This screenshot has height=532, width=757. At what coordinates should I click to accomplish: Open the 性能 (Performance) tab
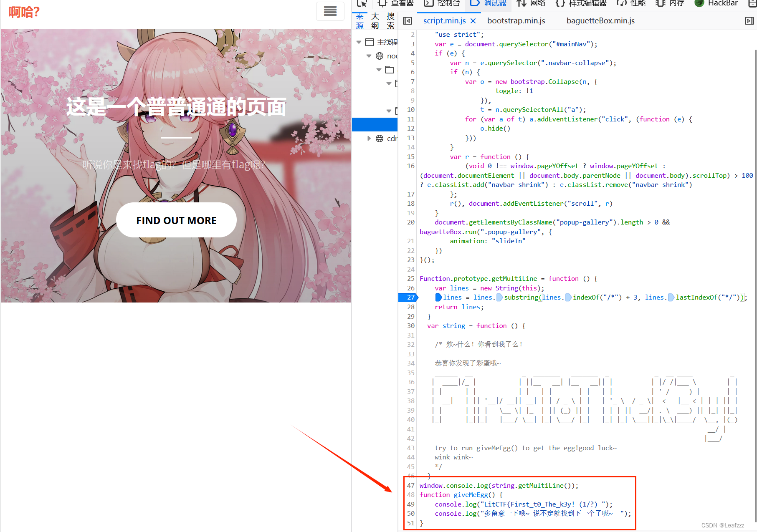pos(631,3)
